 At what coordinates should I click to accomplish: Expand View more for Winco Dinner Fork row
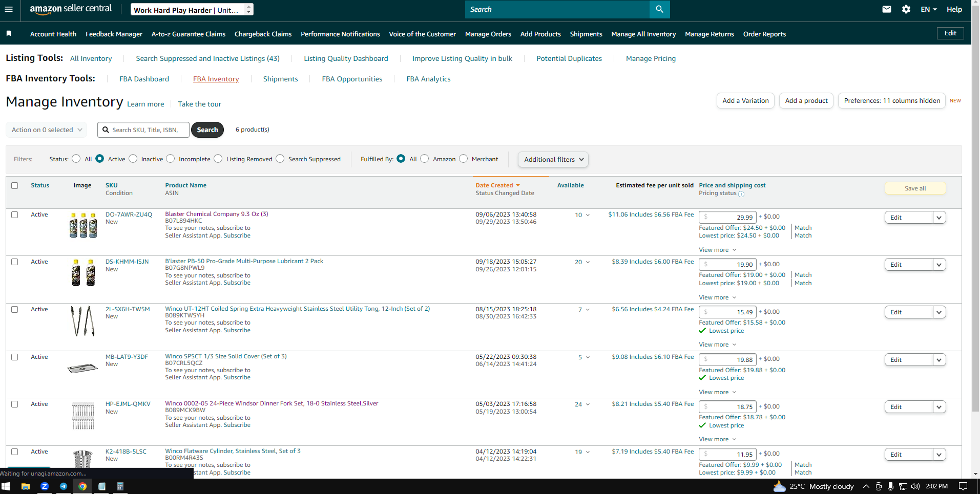tap(718, 439)
